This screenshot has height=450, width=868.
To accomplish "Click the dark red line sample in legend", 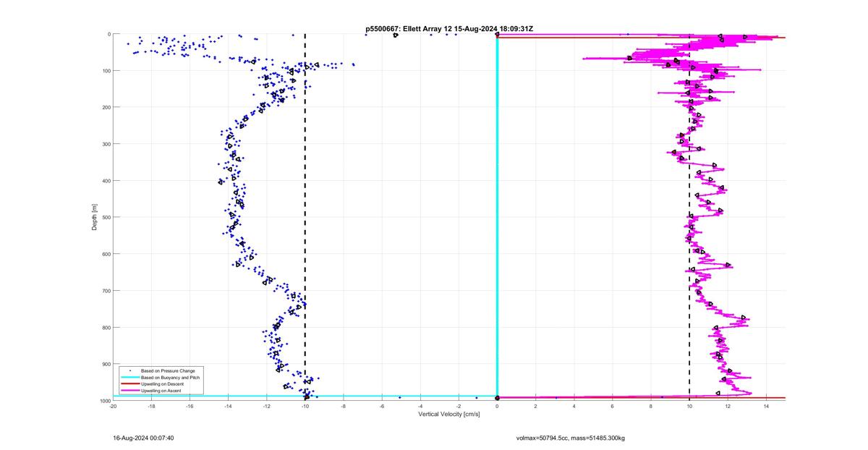I will [129, 384].
